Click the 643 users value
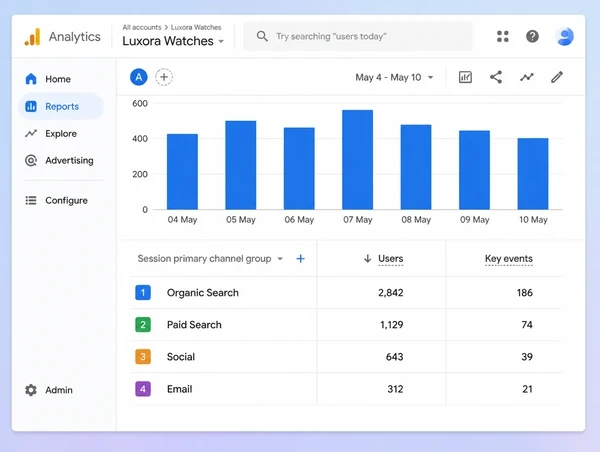 (395, 357)
